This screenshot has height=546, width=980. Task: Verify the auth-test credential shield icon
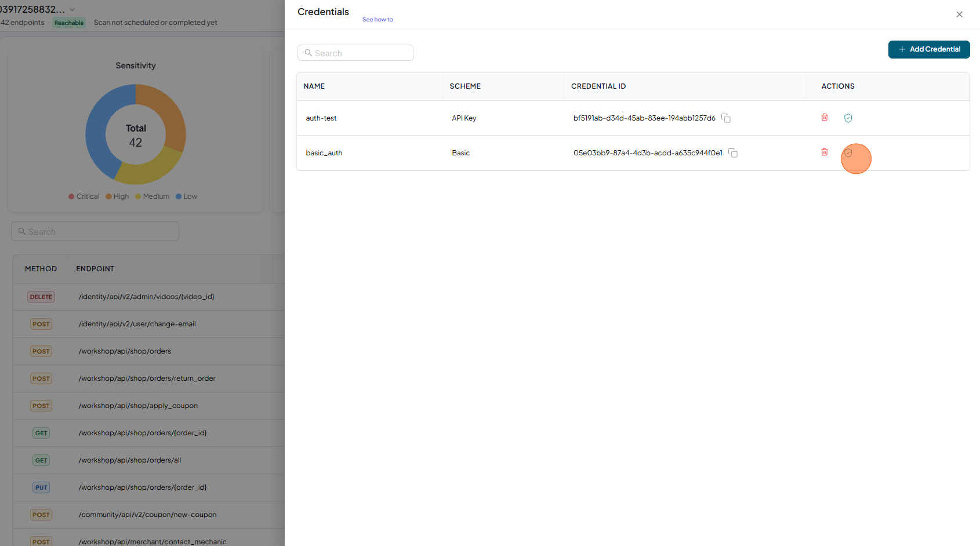click(848, 118)
